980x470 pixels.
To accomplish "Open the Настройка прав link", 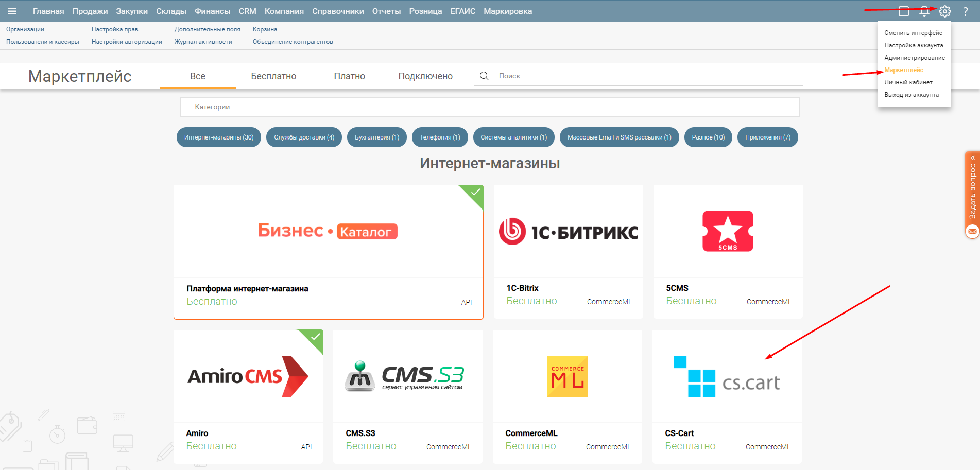I will point(115,29).
